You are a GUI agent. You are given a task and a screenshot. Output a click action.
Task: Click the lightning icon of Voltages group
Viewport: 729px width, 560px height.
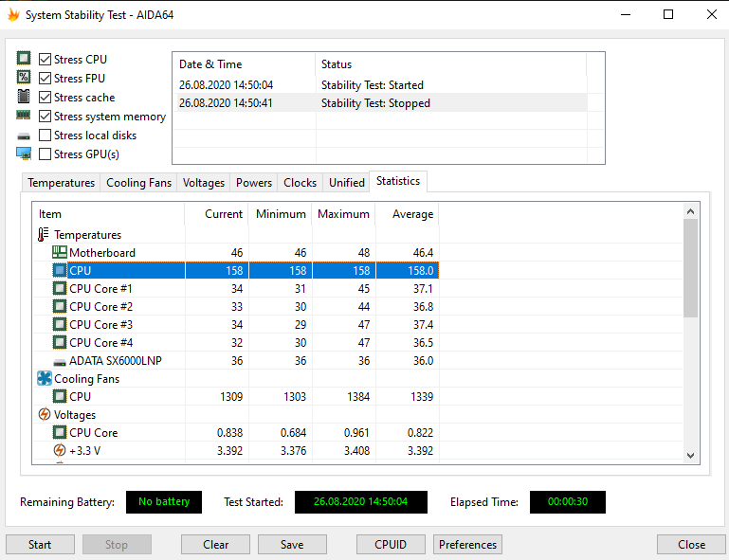pyautogui.click(x=45, y=414)
